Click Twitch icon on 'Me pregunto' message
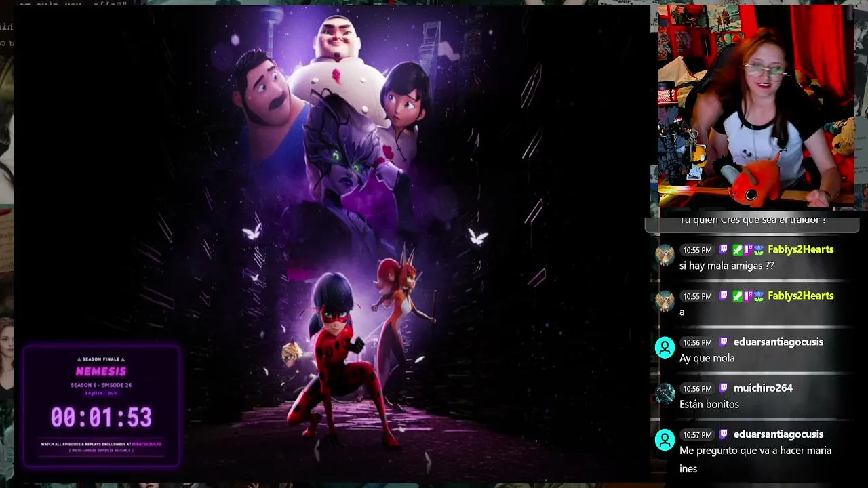 724,434
